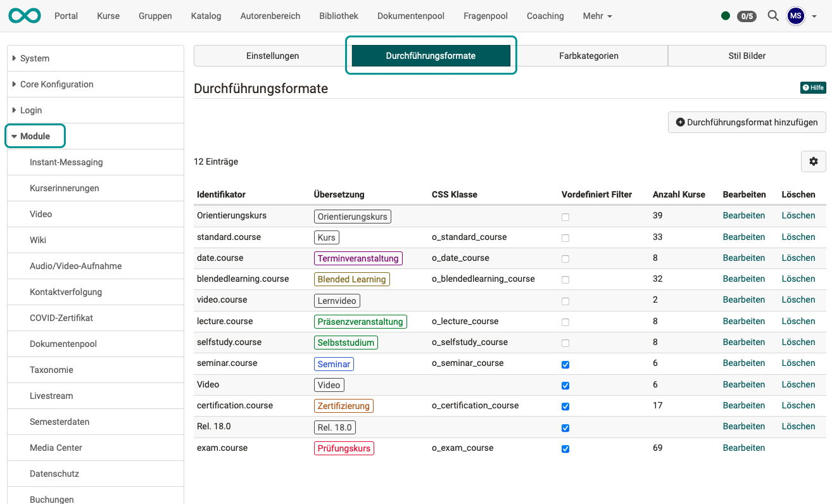Viewport: 832px width, 504px height.
Task: Open the 0/5 notification badge
Action: coord(747,16)
